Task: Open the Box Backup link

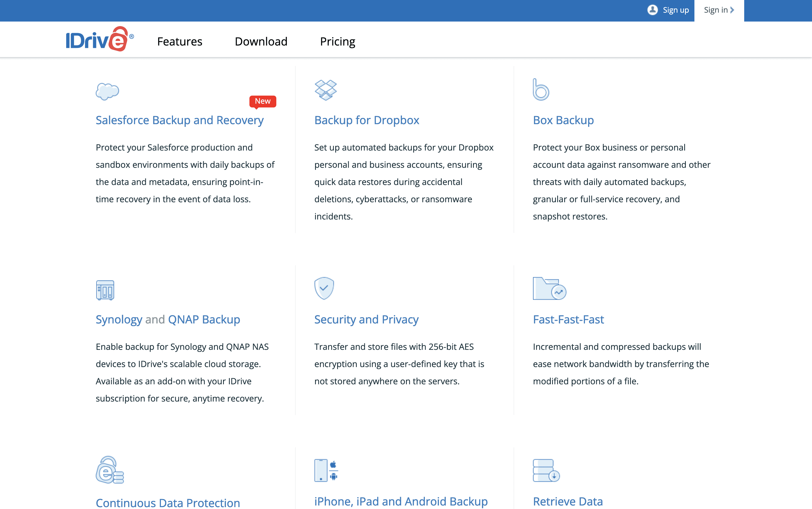Action: point(563,120)
